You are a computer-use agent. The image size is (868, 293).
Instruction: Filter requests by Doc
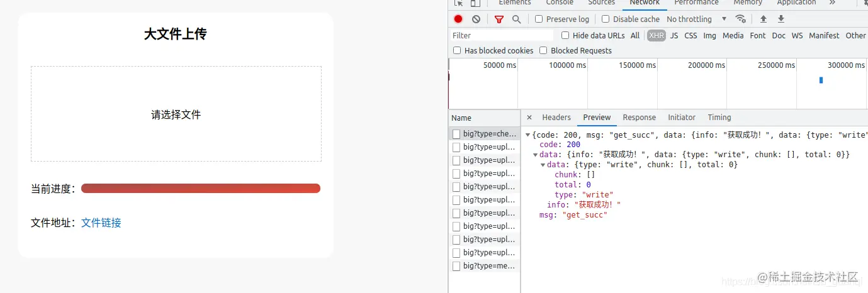click(x=779, y=36)
